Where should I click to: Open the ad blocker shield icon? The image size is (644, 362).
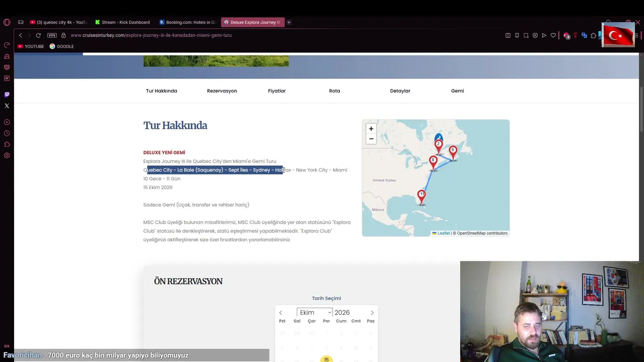pos(535,35)
